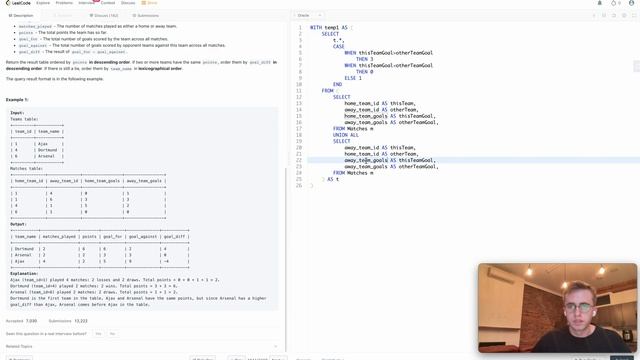Switch to the Submissions tab
The width and height of the screenshot is (640, 360).
click(x=146, y=16)
